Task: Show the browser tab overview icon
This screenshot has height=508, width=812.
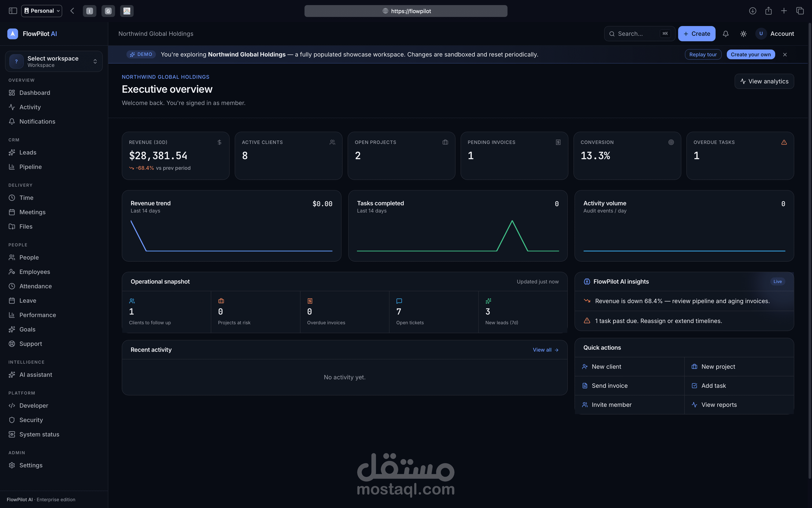Action: click(x=800, y=11)
